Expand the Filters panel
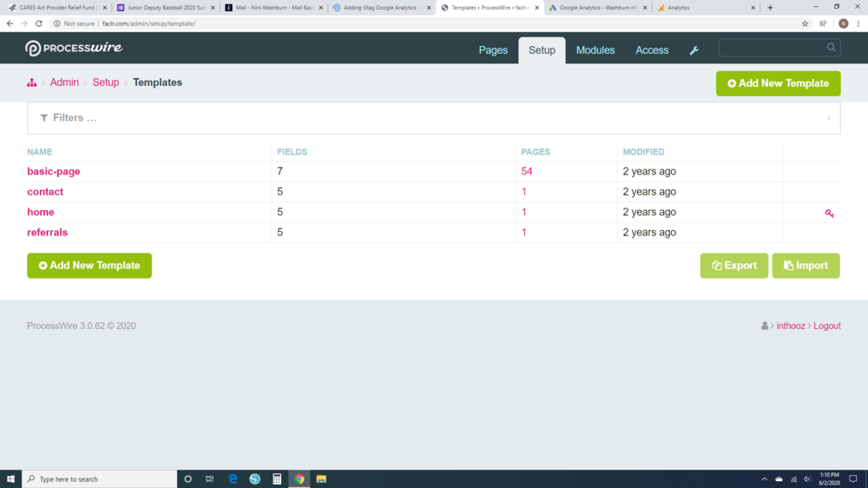868x488 pixels. coord(434,118)
